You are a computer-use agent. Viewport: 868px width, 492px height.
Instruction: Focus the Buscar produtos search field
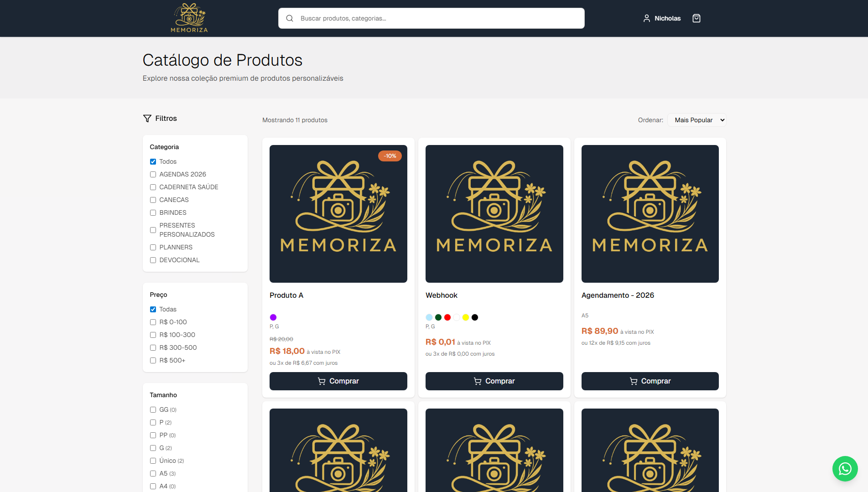coord(431,18)
